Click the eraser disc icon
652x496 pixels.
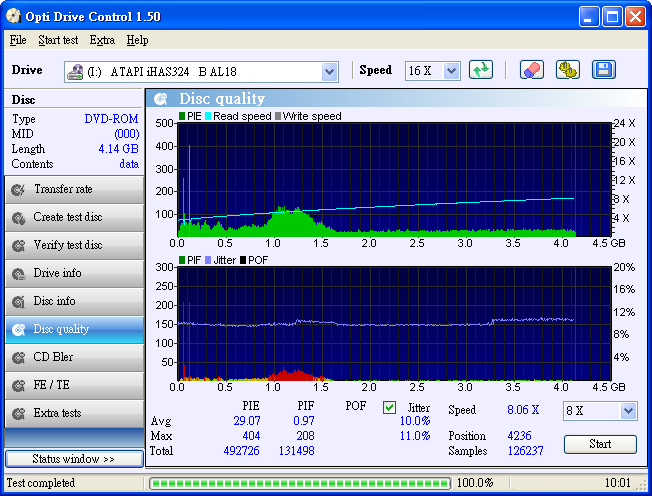532,70
